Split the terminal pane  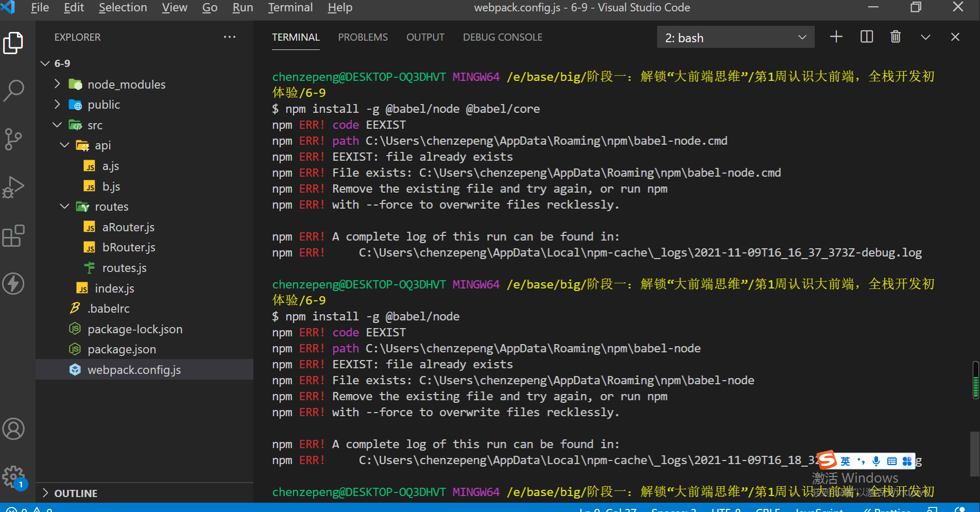(x=867, y=37)
